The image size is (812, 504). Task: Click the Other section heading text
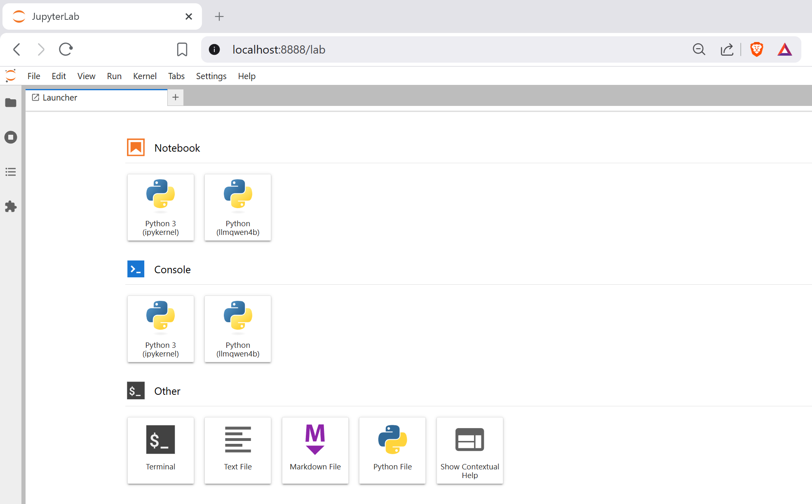[x=167, y=391]
